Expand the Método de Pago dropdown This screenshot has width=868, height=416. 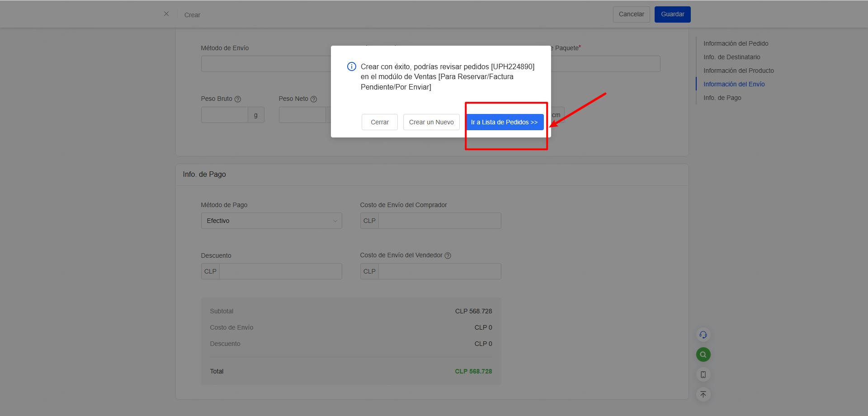[x=271, y=221]
